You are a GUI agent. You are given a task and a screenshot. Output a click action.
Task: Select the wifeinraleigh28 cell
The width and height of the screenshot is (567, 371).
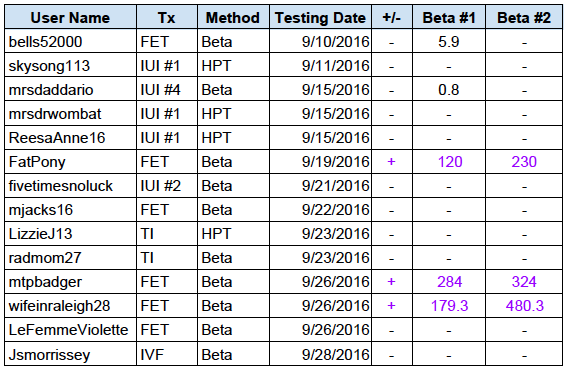71,306
